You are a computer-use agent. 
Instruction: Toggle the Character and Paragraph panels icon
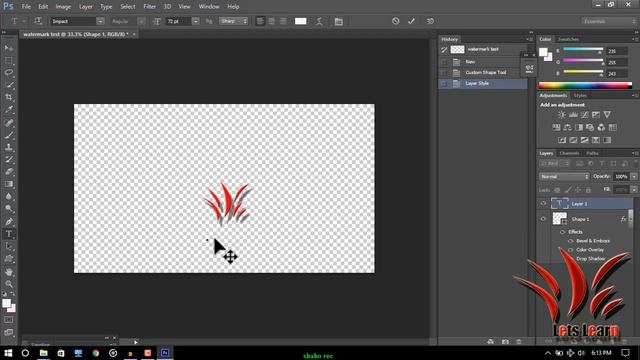click(338, 21)
